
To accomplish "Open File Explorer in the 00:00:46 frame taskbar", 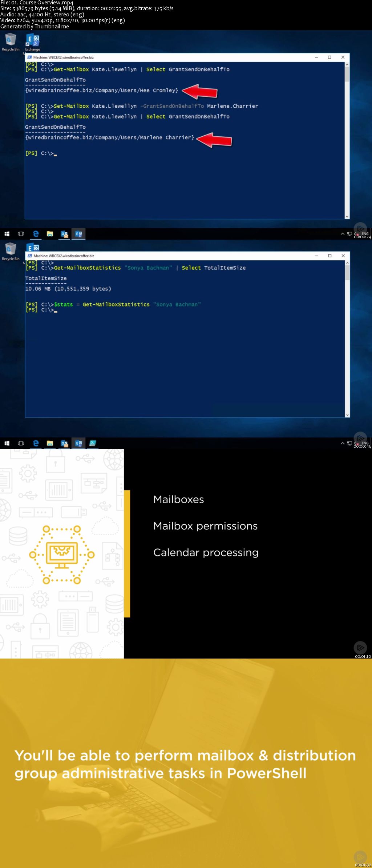I will pyautogui.click(x=50, y=443).
